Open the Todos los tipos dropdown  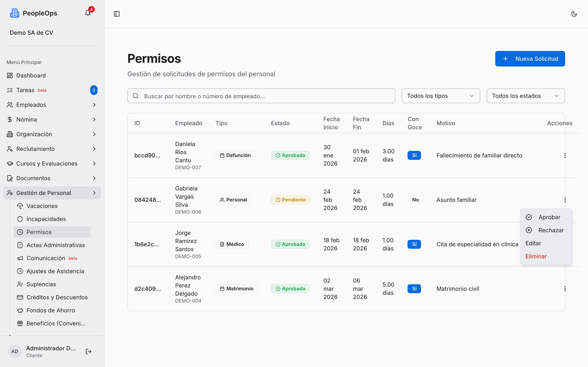[441, 96]
